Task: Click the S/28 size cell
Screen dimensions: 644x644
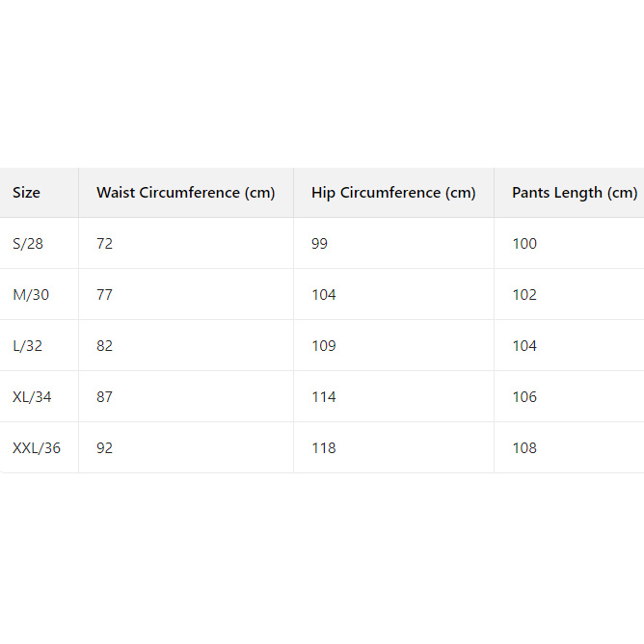Action: (28, 244)
